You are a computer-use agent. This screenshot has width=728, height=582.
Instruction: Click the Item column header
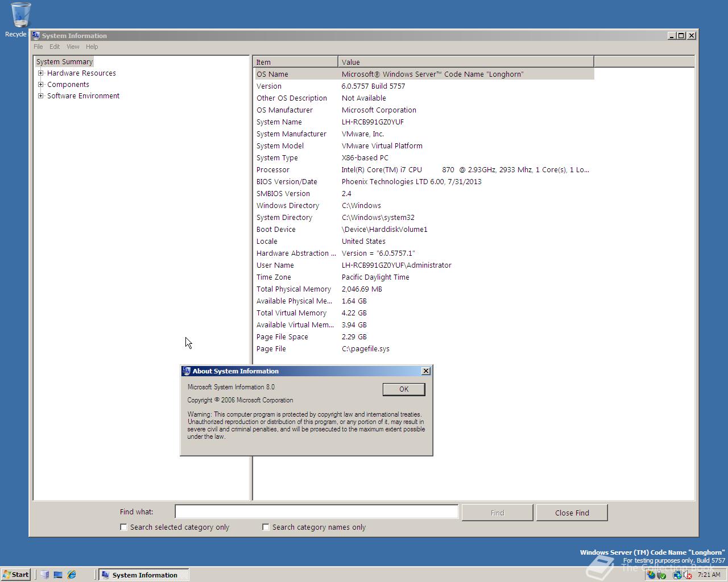click(x=296, y=62)
